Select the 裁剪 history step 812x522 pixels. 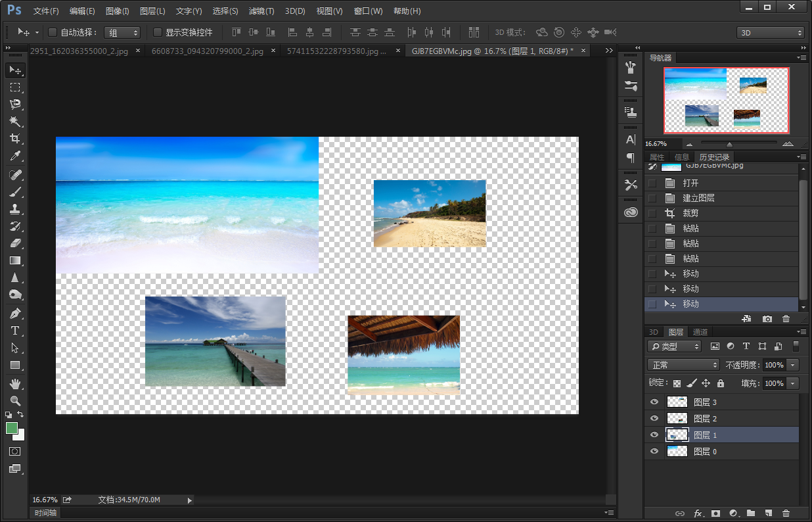690,213
